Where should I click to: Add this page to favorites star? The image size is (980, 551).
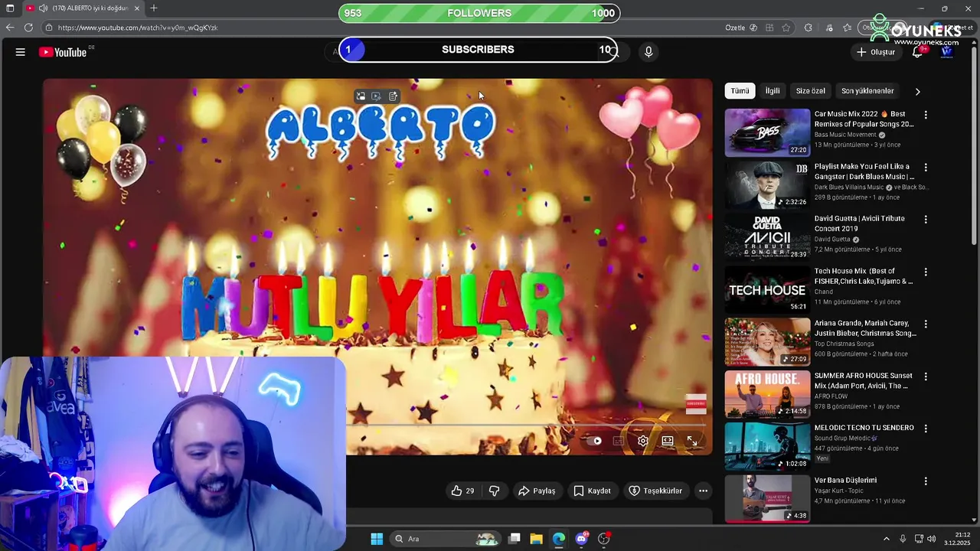point(786,28)
